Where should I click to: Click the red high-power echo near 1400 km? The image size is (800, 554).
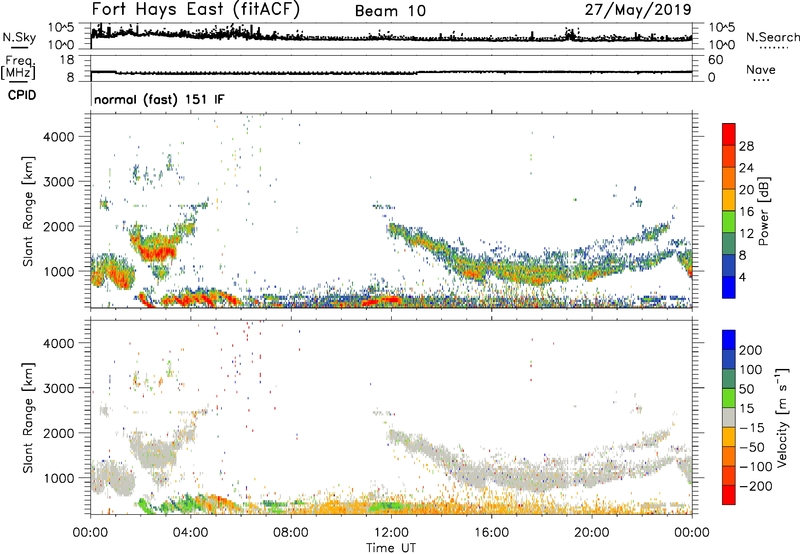click(159, 251)
